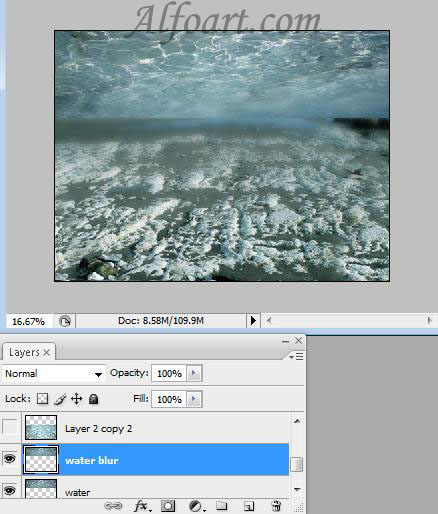The width and height of the screenshot is (438, 514).
Task: Open the Opacity slider arrow
Action: point(194,373)
